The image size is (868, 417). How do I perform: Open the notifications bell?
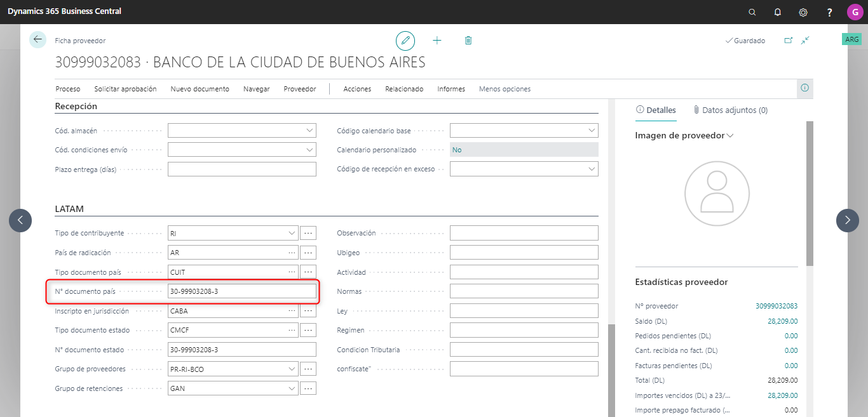pos(778,12)
